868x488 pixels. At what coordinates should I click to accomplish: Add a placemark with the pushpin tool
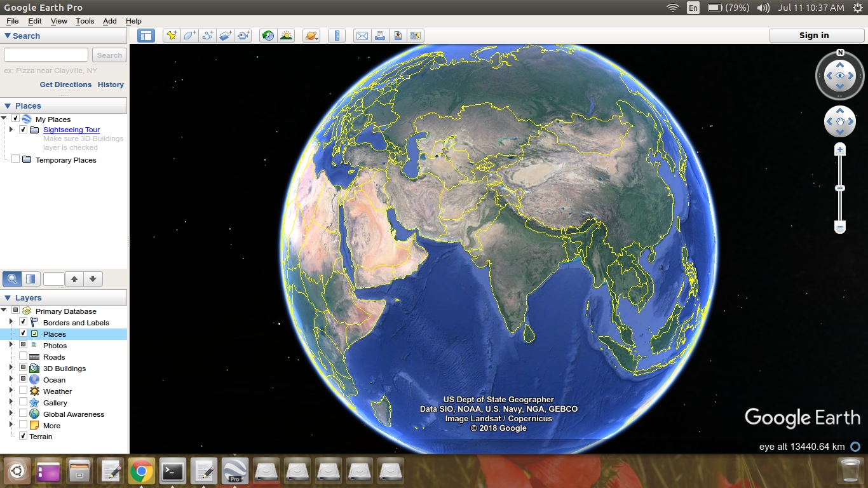click(172, 36)
